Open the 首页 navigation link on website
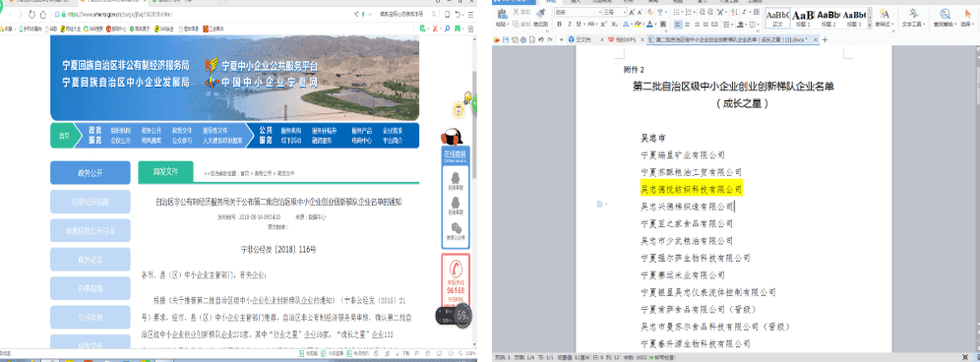The height and width of the screenshot is (362, 980). (64, 136)
